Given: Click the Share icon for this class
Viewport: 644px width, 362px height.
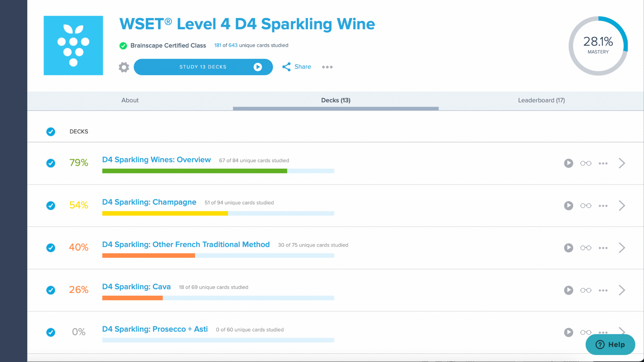Looking at the screenshot, I should click(287, 67).
